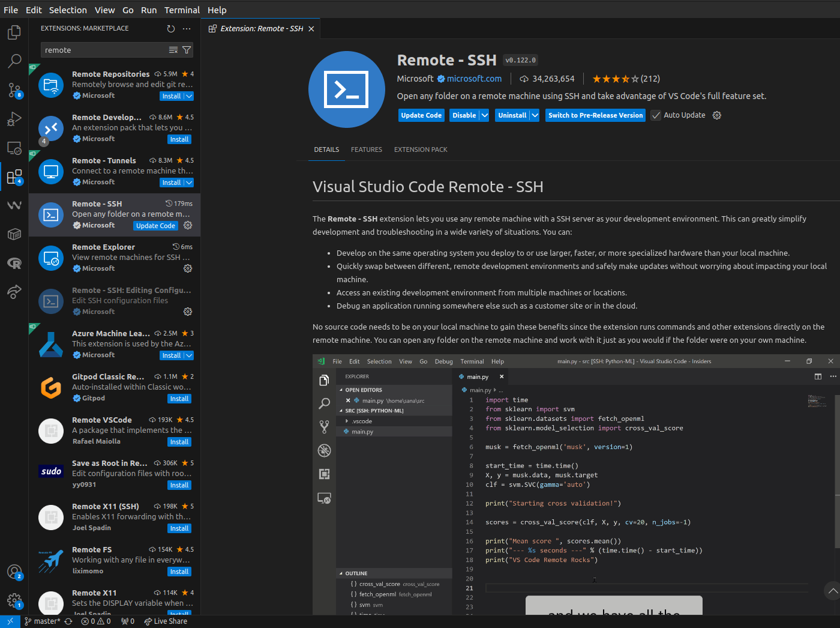Open the Selection menu
Viewport: 840px width, 628px height.
(68, 10)
